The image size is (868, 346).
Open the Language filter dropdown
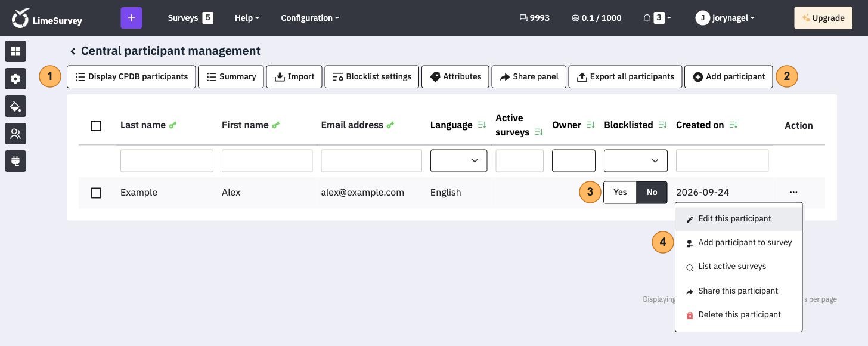(458, 161)
